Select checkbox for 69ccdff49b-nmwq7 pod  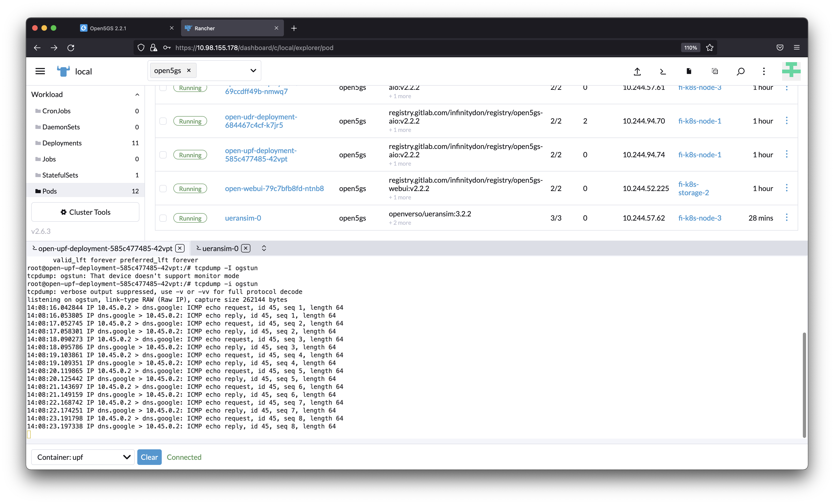point(163,88)
